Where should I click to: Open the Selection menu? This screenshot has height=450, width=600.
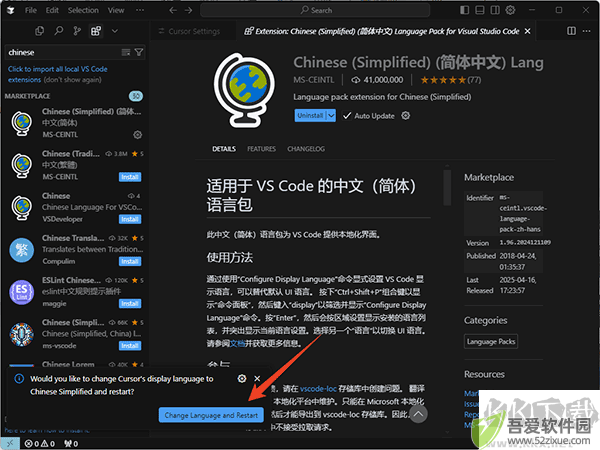coord(83,10)
